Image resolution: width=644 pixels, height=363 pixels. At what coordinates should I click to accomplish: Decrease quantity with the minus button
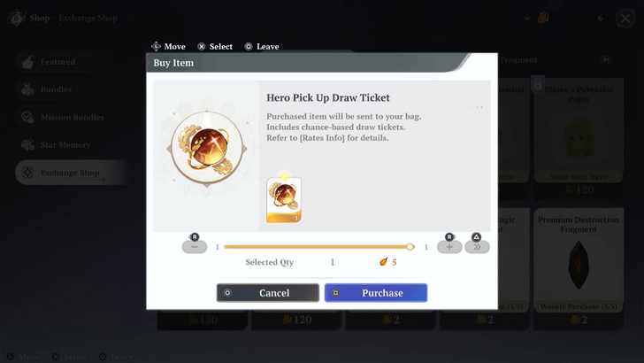(195, 247)
